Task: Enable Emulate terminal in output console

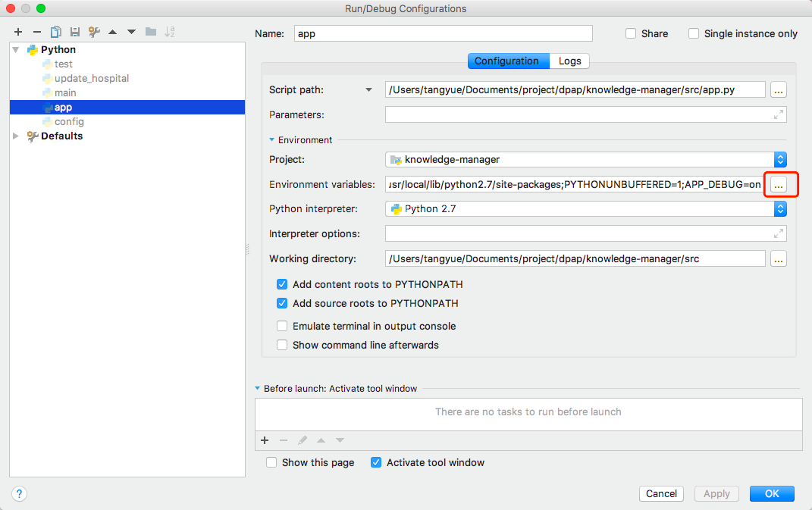Action: [282, 326]
